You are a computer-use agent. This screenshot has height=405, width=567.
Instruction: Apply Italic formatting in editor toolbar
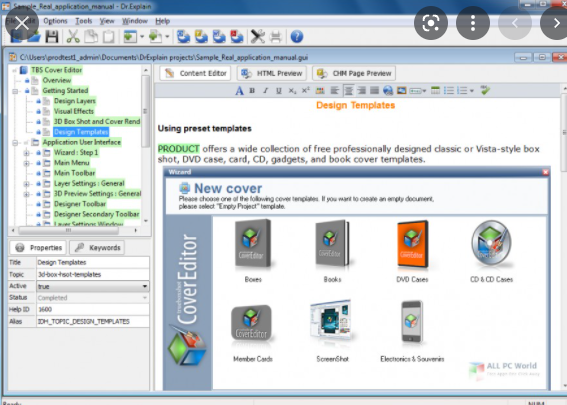[x=265, y=90]
